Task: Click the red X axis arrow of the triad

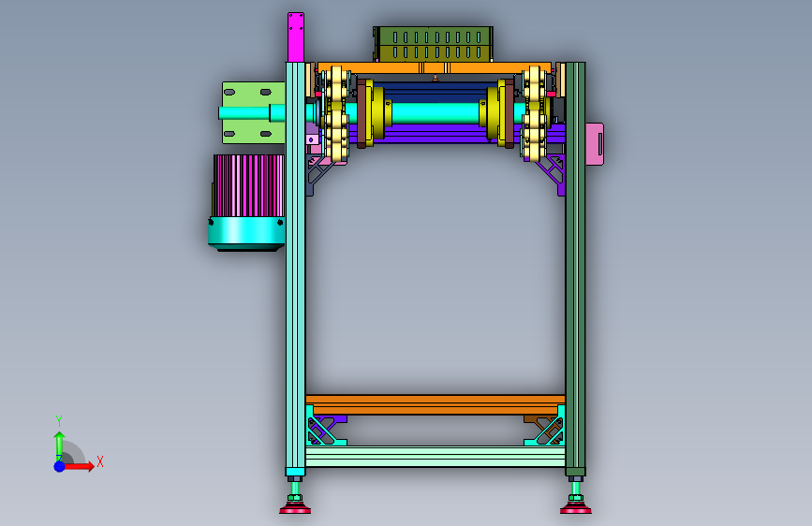Action: [x=81, y=466]
